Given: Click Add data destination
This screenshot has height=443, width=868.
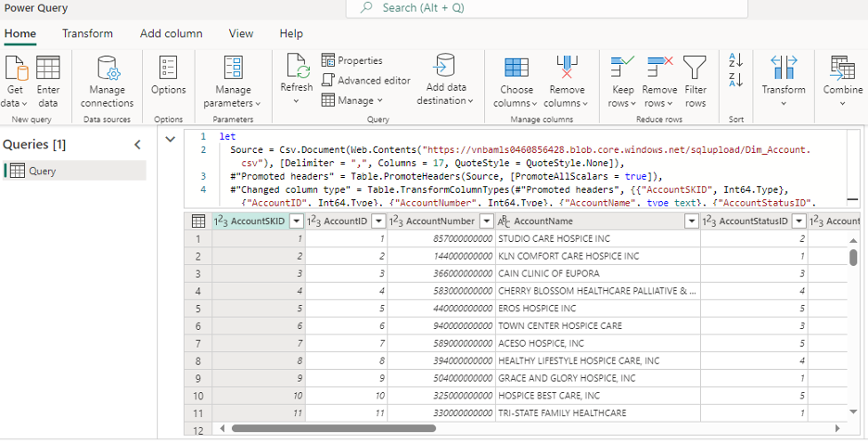Looking at the screenshot, I should point(446,79).
